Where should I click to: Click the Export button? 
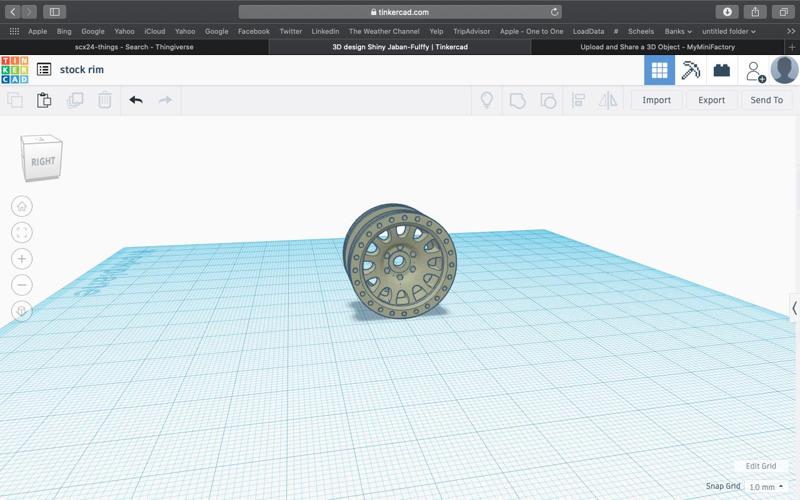(711, 100)
